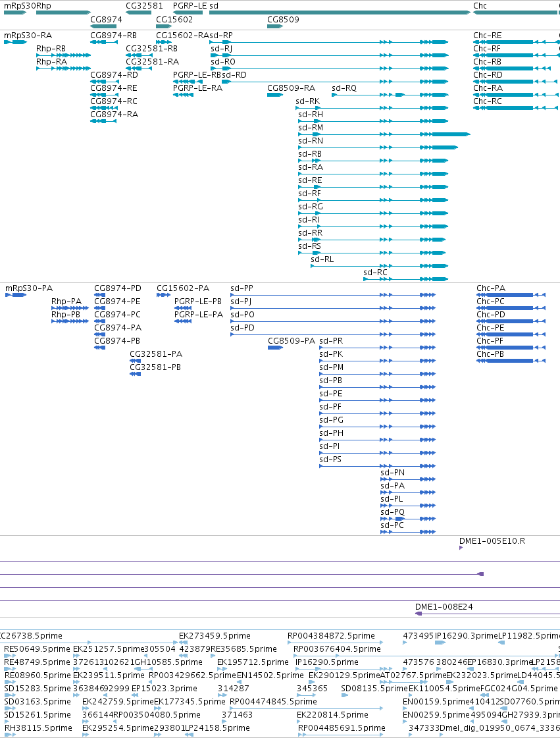Select the CG15602-PA protein label
The width and height of the screenshot is (560, 738).
(182, 288)
